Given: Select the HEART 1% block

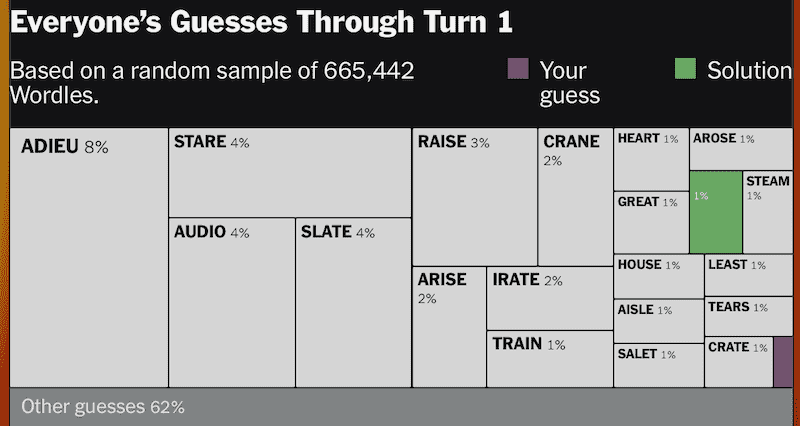Looking at the screenshot, I should pos(652,159).
